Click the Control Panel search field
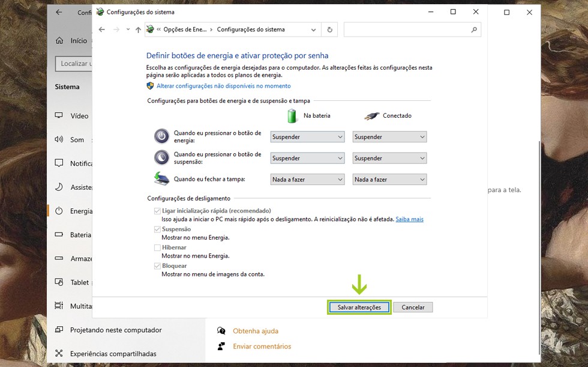Screen dimensions: 588x367 (407, 29)
